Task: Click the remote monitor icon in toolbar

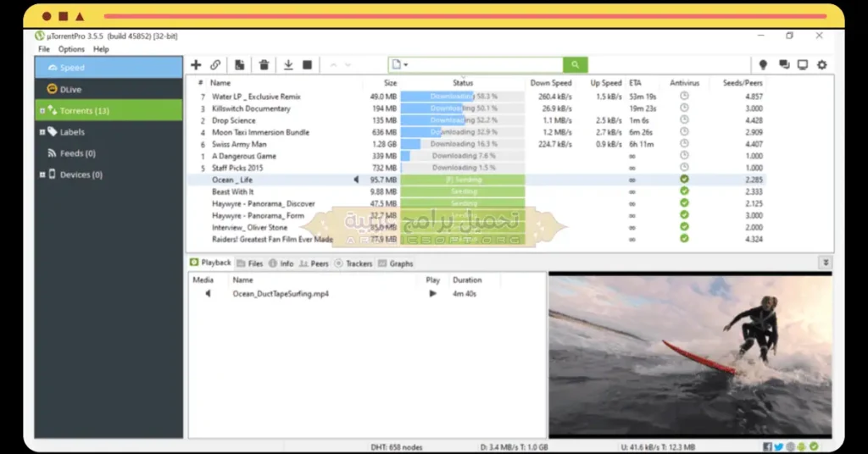Action: click(x=802, y=64)
